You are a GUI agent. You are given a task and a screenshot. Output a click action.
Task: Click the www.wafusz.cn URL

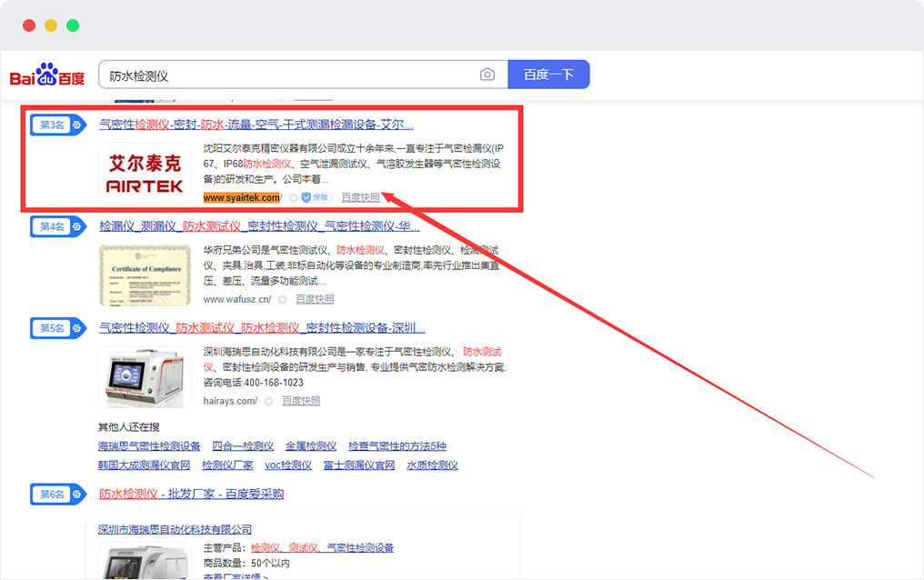(x=236, y=300)
